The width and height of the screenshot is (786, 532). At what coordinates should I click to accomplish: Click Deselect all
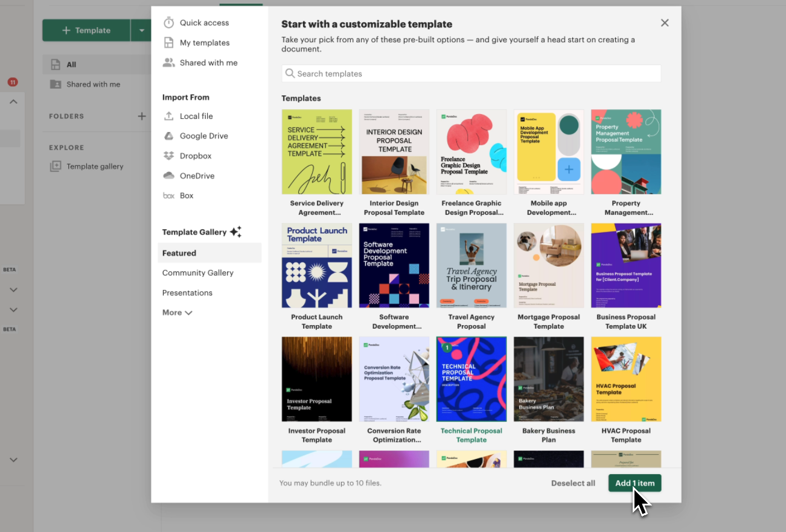click(573, 483)
